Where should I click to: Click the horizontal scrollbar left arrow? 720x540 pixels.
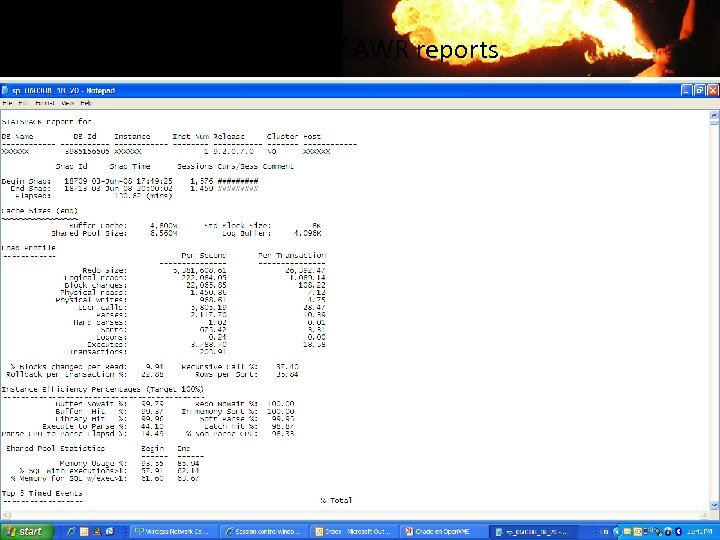pos(5,515)
